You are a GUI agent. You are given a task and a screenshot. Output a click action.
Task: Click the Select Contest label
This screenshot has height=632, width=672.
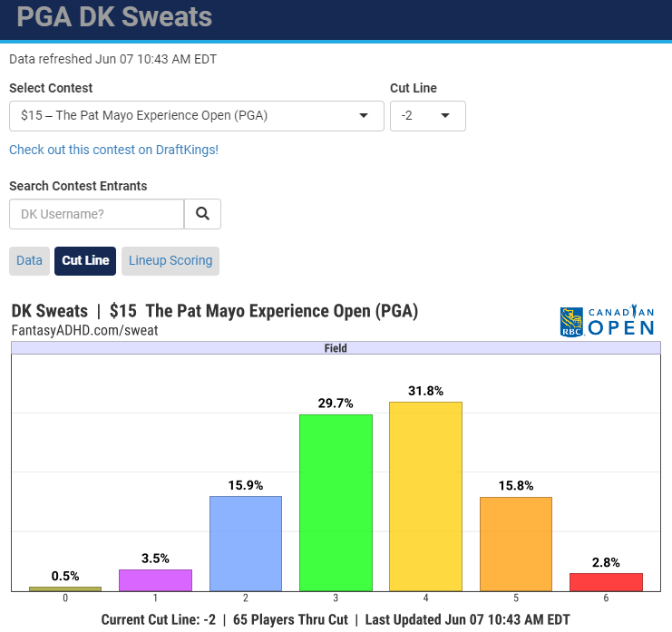(x=51, y=88)
